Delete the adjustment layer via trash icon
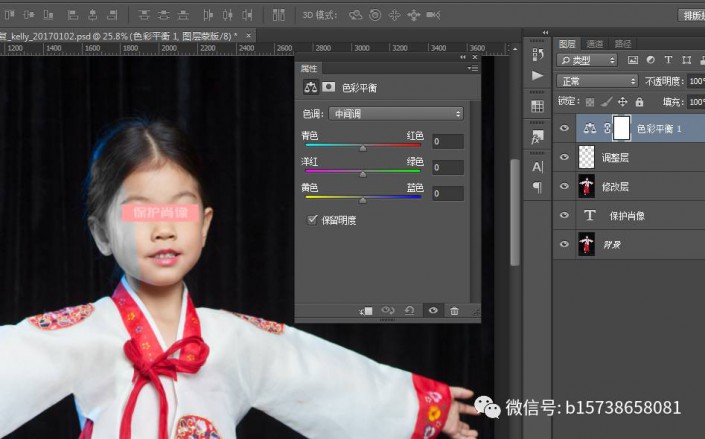The image size is (705, 439). (x=455, y=310)
